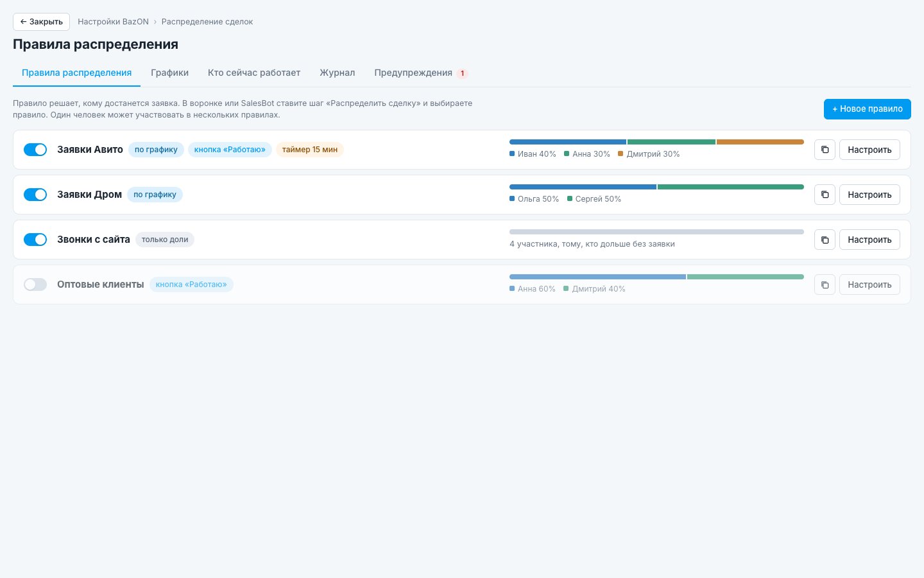Click Настроить for Заявки Дром

click(x=869, y=195)
